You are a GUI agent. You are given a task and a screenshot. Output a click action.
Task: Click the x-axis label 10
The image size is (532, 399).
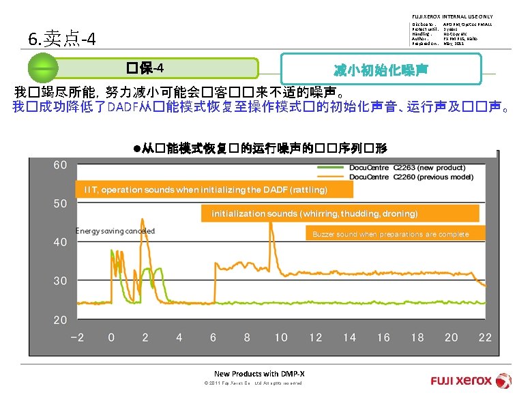click(x=281, y=338)
